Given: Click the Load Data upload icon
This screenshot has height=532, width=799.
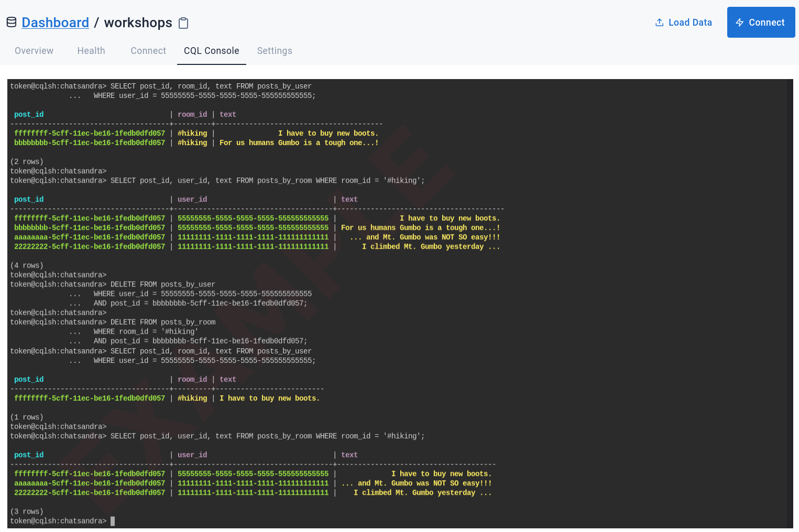Looking at the screenshot, I should click(x=660, y=23).
